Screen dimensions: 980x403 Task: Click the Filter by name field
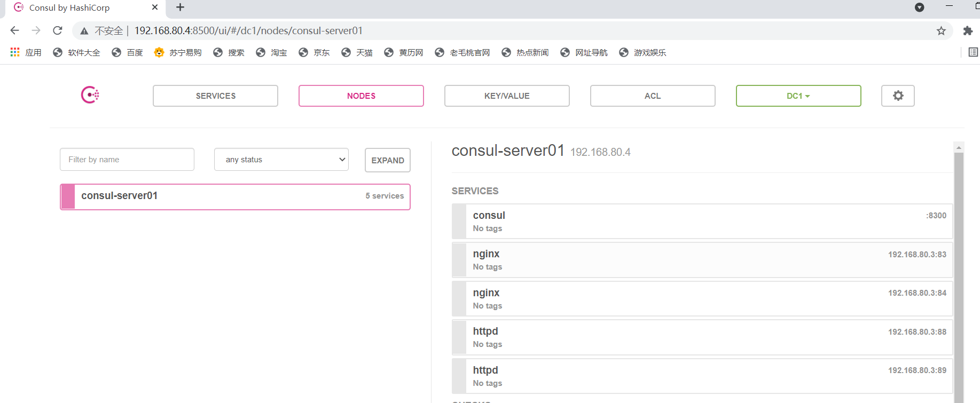[127, 160]
